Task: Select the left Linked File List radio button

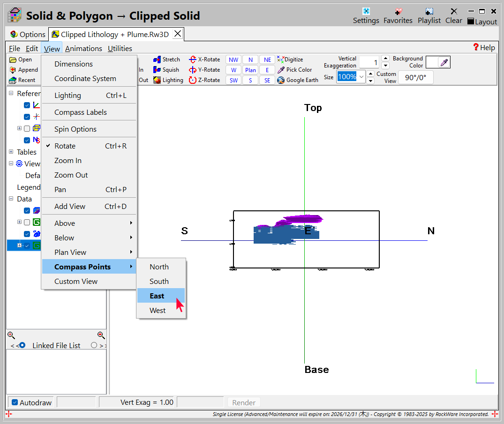Action: coord(22,345)
